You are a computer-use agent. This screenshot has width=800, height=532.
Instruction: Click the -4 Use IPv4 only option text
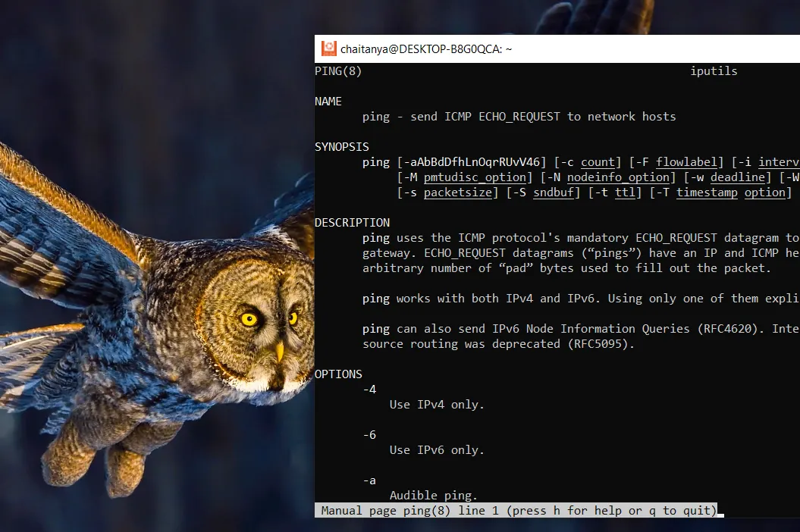(x=437, y=404)
